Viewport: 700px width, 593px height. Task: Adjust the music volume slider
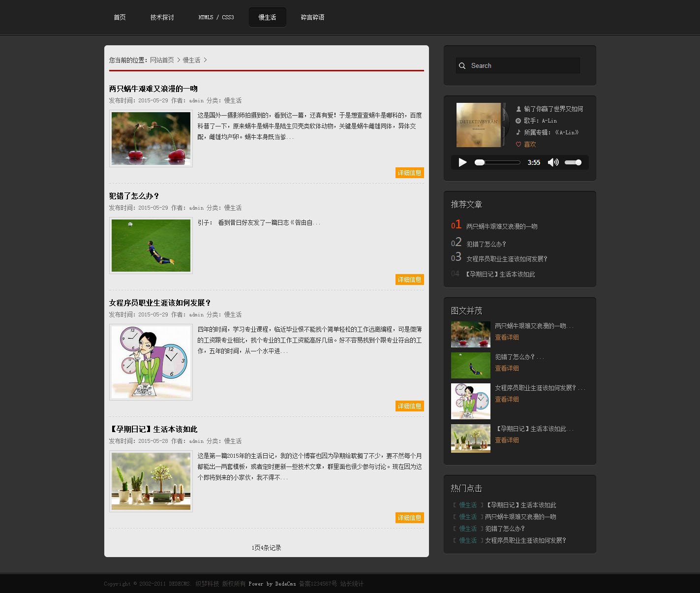[573, 162]
